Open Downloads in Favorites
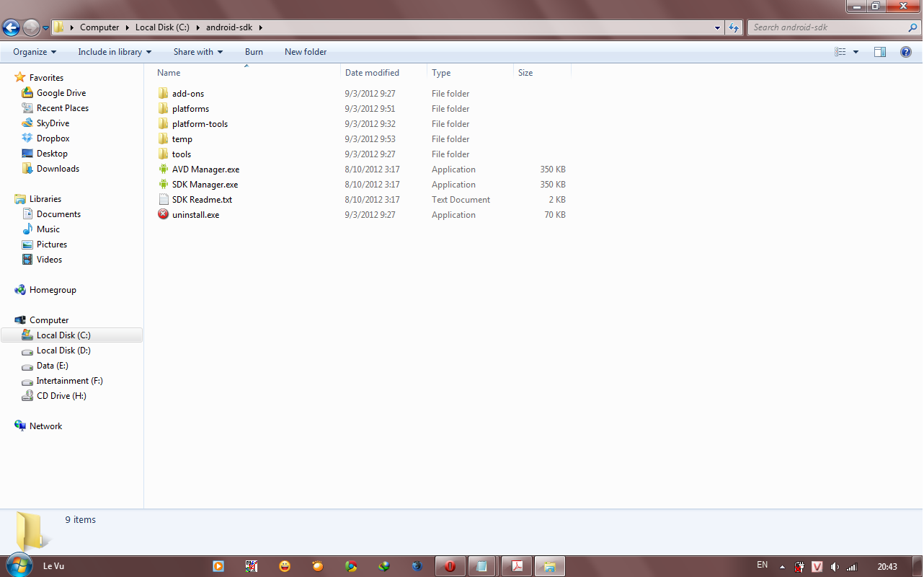 pos(58,169)
